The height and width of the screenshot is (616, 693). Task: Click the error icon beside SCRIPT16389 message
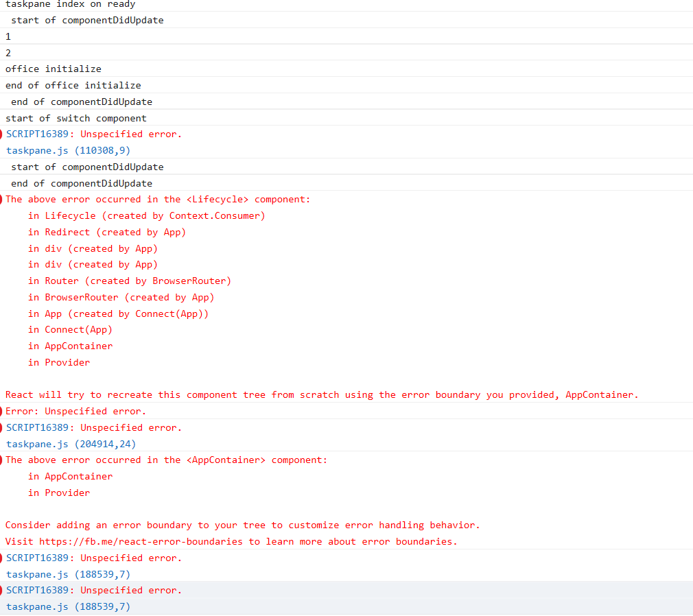point(3,134)
